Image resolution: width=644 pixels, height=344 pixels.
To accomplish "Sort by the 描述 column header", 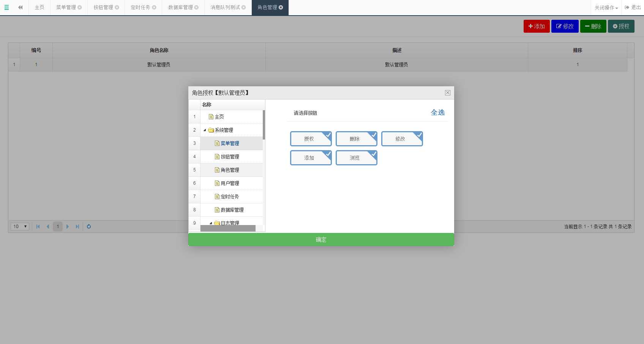I will tap(397, 50).
